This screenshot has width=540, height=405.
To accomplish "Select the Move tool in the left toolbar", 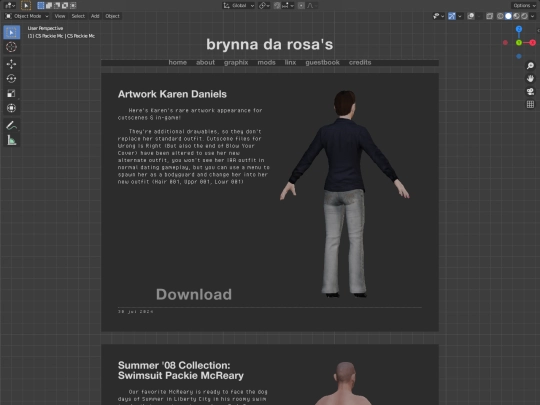I will coord(11,64).
